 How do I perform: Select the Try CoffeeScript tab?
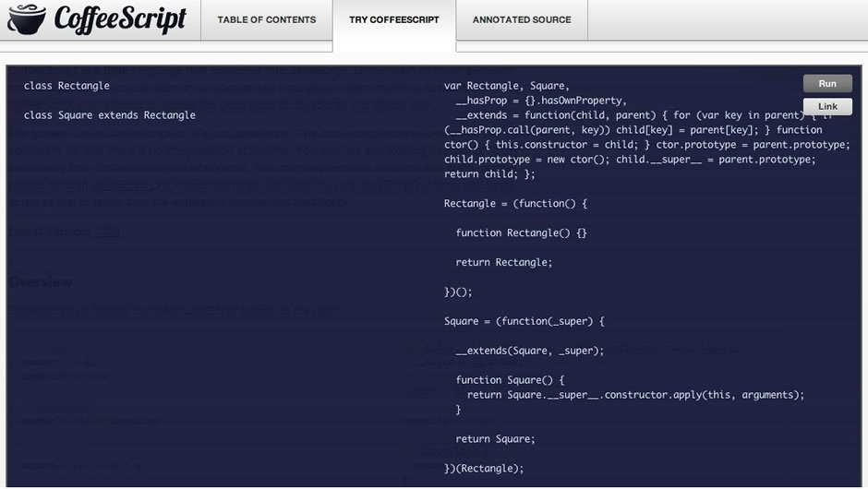click(x=394, y=20)
